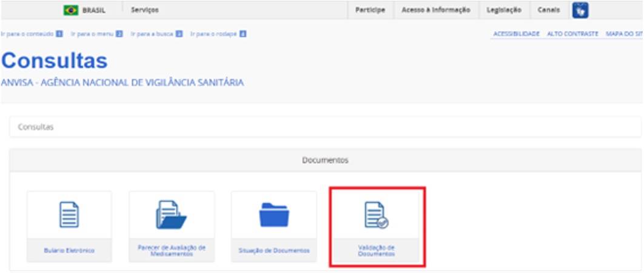Toggle ALTO CONTRASTE mode
Screen dimensions: 644x273
572,34
